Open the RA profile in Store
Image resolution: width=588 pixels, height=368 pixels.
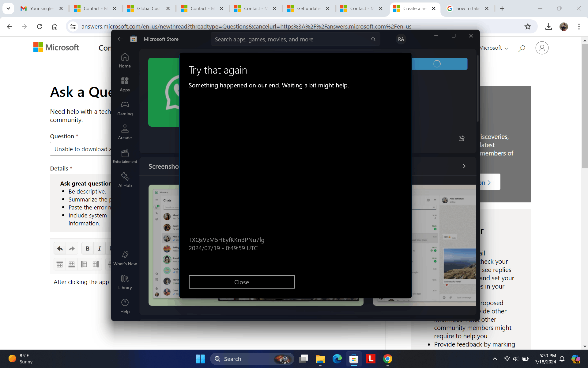click(x=401, y=39)
